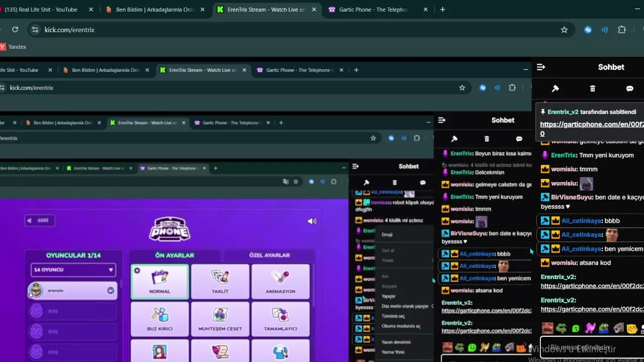Viewport: 644px width, 362px height.
Task: Click the translate icon in the innermost browser's address bar
Action: point(286,182)
